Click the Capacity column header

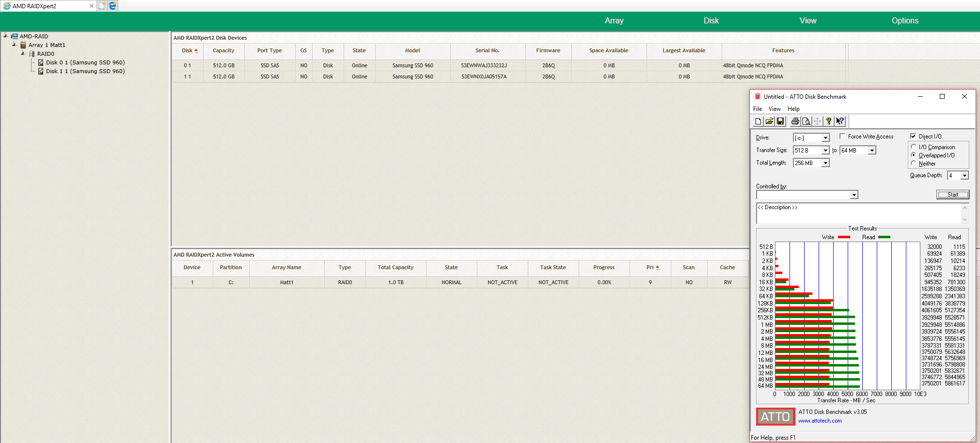pyautogui.click(x=223, y=51)
